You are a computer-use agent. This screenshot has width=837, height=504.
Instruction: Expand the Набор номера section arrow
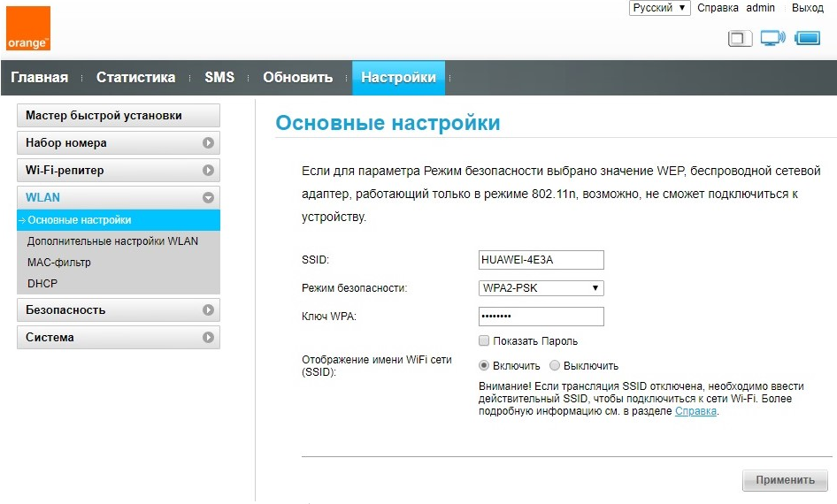tap(208, 143)
